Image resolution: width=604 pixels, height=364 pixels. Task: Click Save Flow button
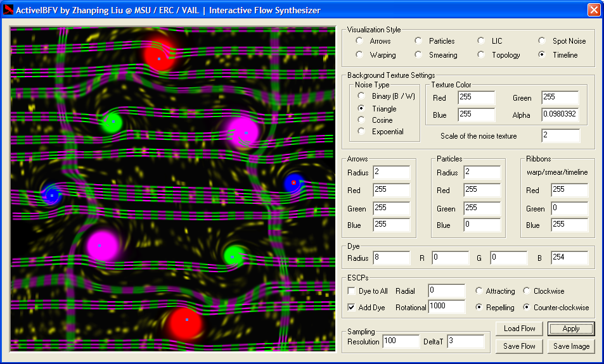(519, 346)
